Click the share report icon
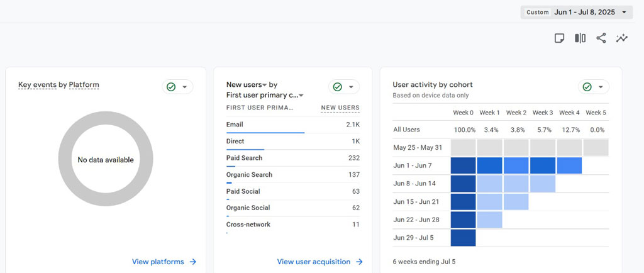 click(x=601, y=38)
